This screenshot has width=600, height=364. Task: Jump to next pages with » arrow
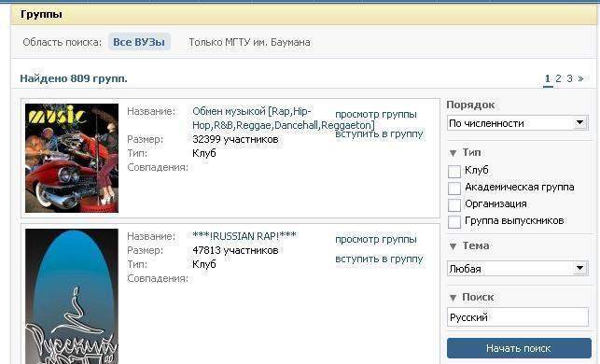pyautogui.click(x=580, y=78)
